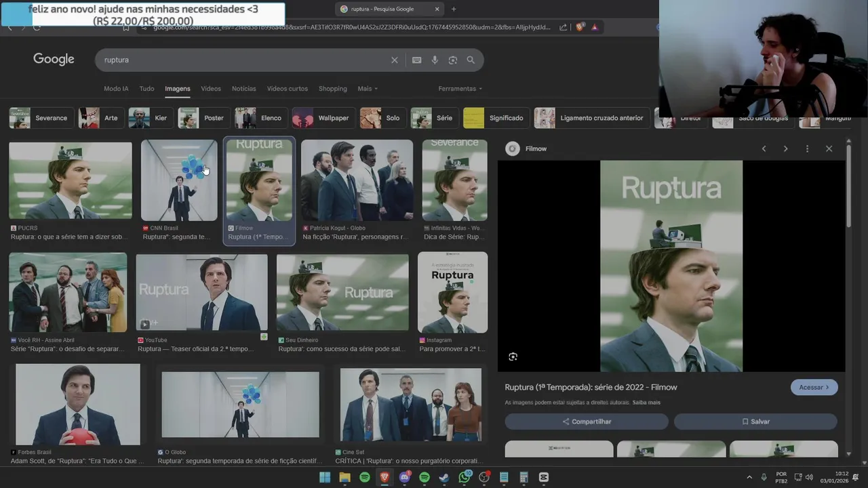Open the Notícias tab
The width and height of the screenshot is (868, 488).
244,89
